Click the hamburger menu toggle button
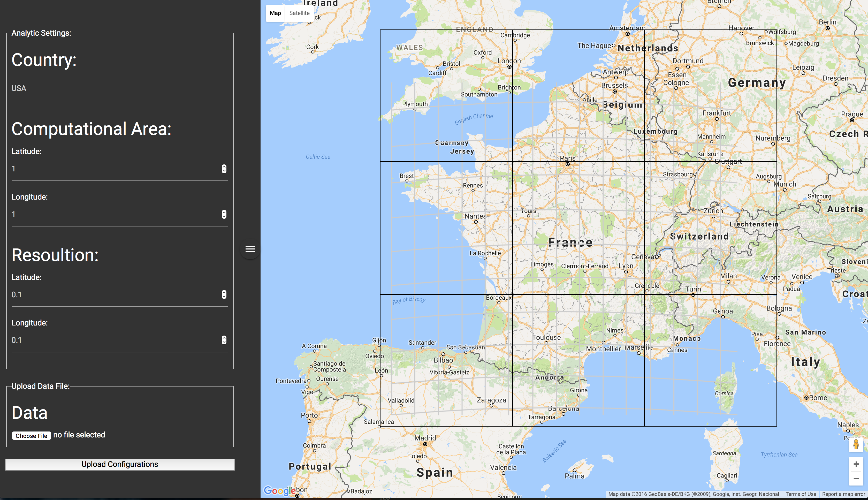868x500 pixels. 250,249
